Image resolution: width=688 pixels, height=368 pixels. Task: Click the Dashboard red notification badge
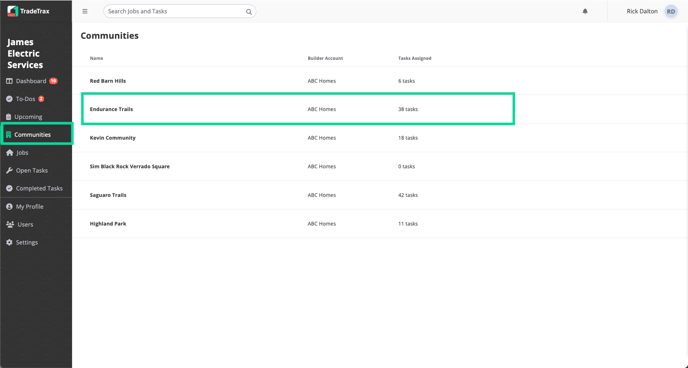53,81
